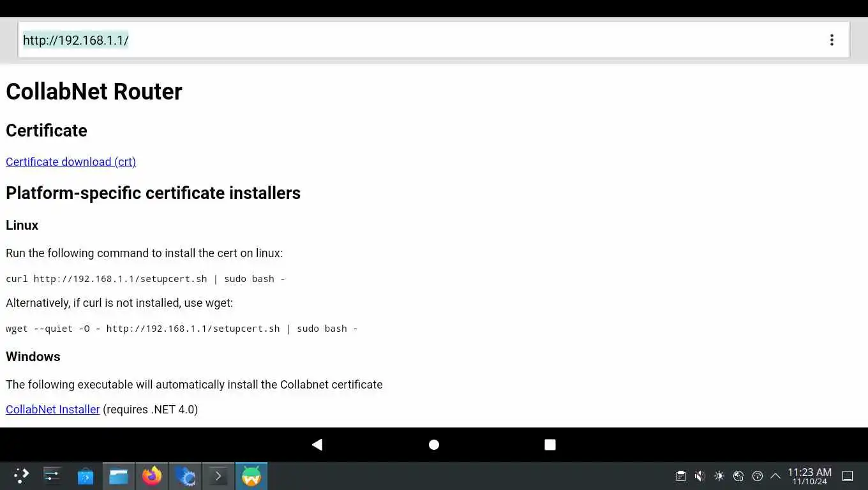Expand hidden system tray icons arrow
The width and height of the screenshot is (868, 490).
pyautogui.click(x=775, y=476)
